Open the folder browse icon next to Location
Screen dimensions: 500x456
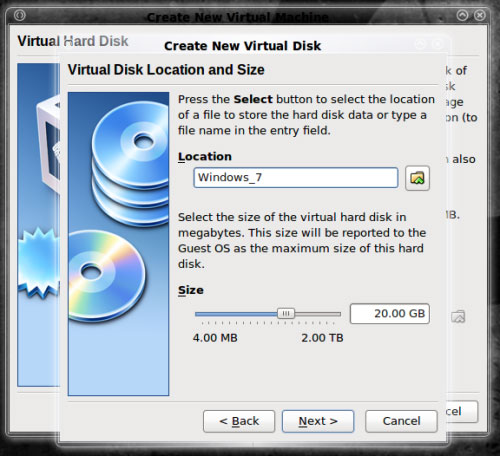417,178
